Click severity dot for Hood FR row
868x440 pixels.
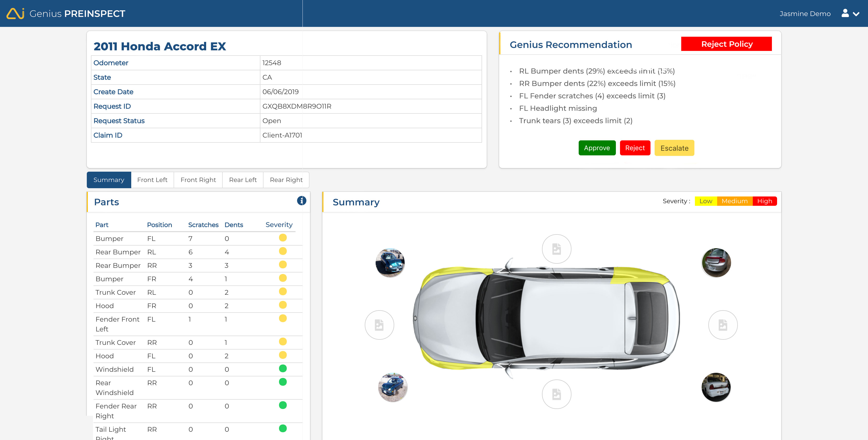coord(283,305)
